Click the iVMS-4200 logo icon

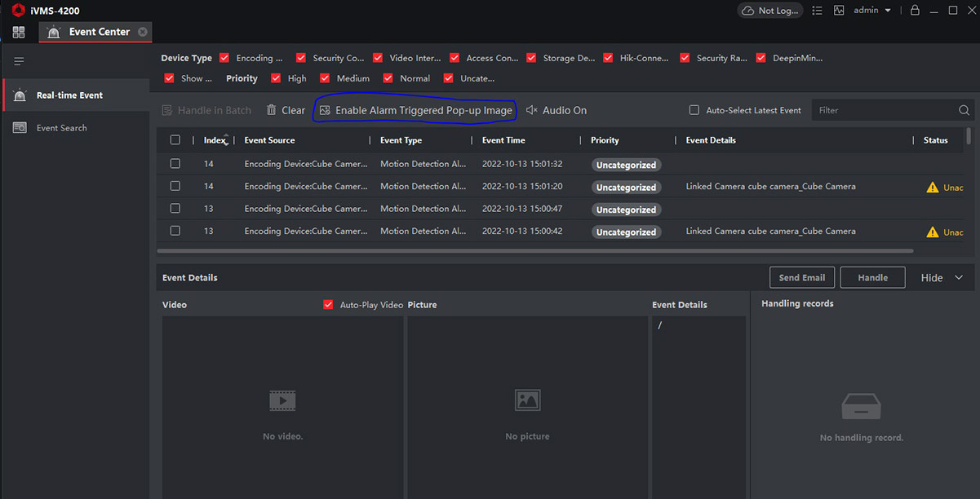(x=18, y=11)
